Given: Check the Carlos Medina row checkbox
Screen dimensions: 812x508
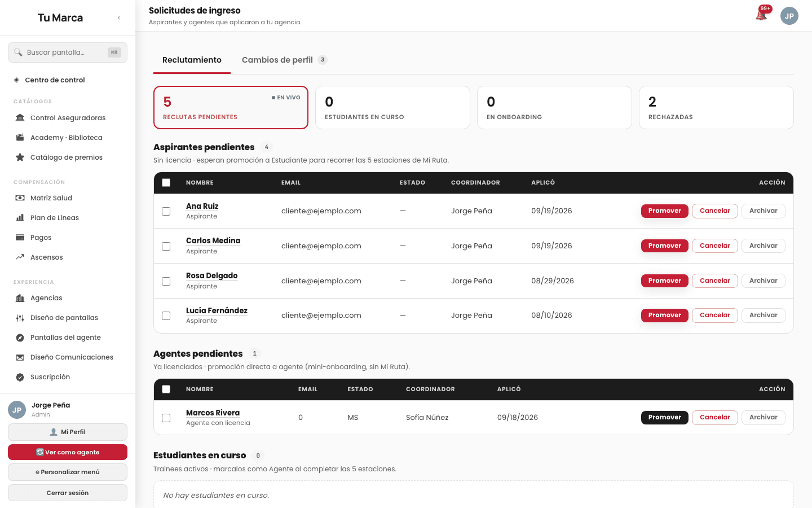Looking at the screenshot, I should pos(166,246).
